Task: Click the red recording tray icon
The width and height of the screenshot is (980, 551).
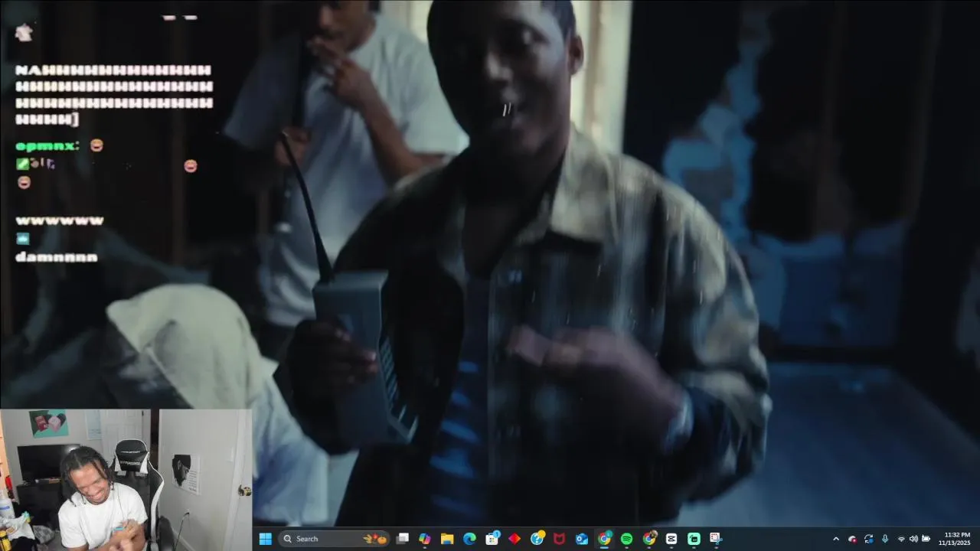Action: tap(852, 539)
